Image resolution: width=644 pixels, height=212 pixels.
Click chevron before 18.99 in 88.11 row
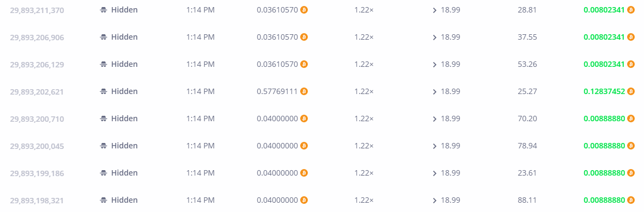435,201
